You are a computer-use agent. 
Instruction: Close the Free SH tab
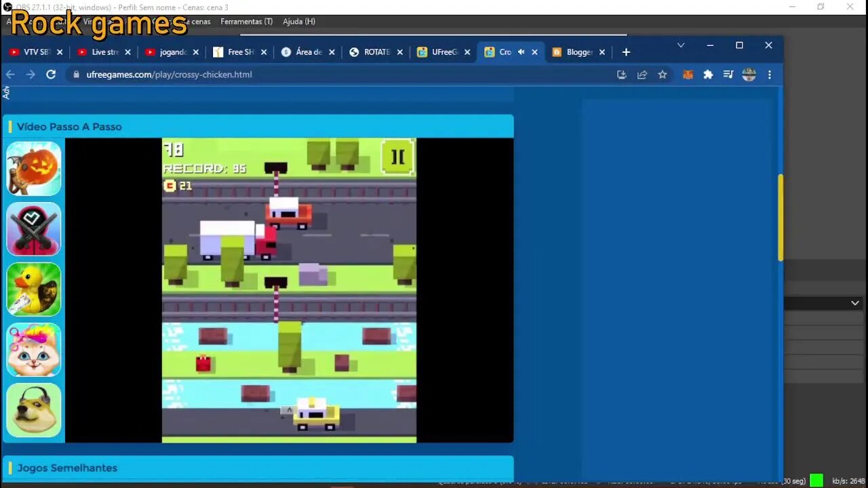pyautogui.click(x=264, y=52)
